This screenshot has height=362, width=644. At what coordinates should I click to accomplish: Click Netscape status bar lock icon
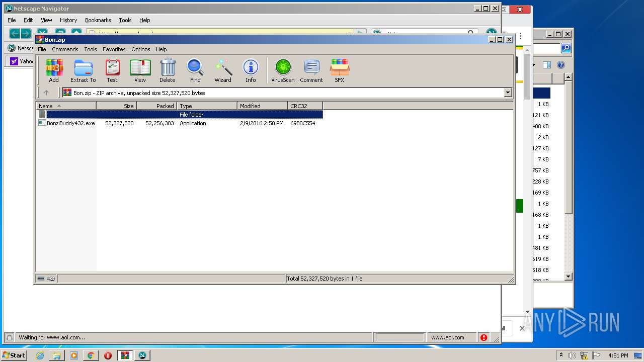9,337
